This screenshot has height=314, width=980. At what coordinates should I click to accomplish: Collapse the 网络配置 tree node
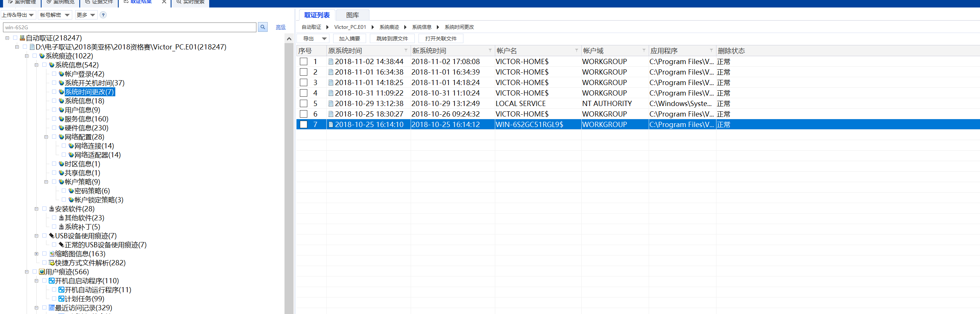(46, 137)
